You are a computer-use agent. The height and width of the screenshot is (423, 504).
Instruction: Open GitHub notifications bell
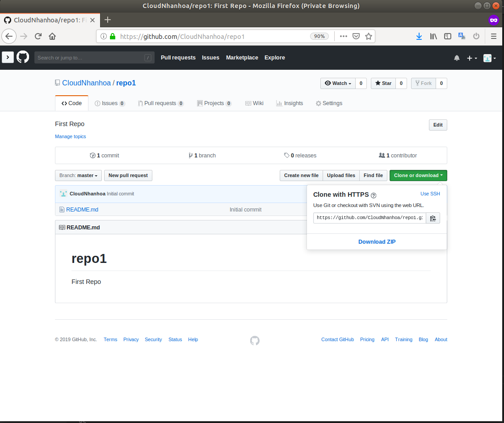click(x=457, y=58)
